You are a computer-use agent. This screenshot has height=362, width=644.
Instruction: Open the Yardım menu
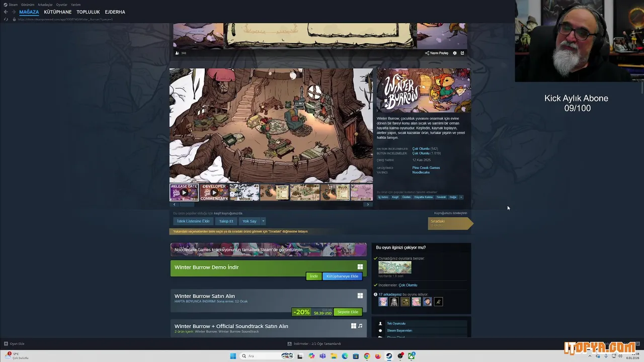(x=75, y=5)
